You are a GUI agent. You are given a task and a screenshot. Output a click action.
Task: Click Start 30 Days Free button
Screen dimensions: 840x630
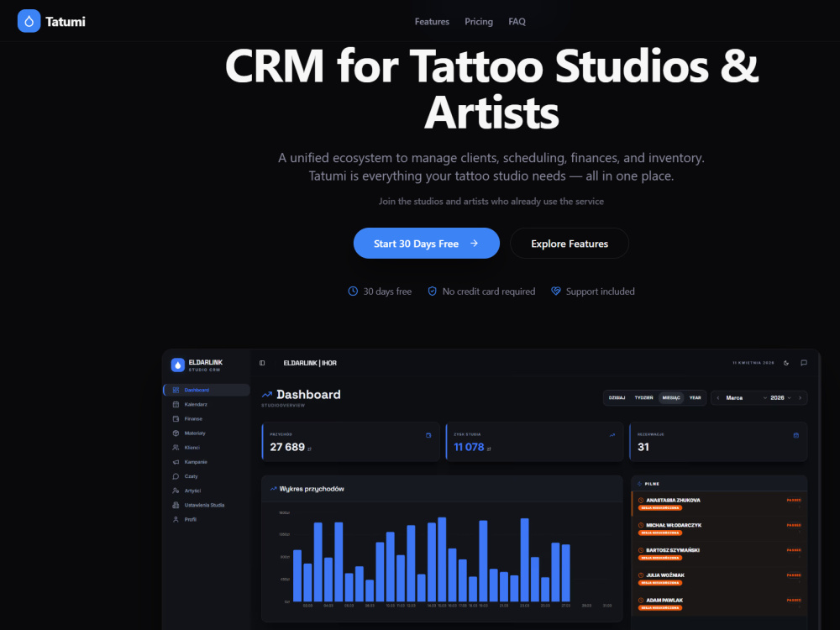coord(427,244)
